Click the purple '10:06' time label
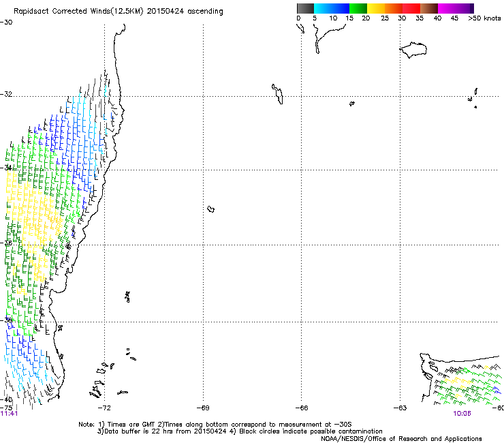Image resolution: width=504 pixels, height=443 pixels. [462, 414]
